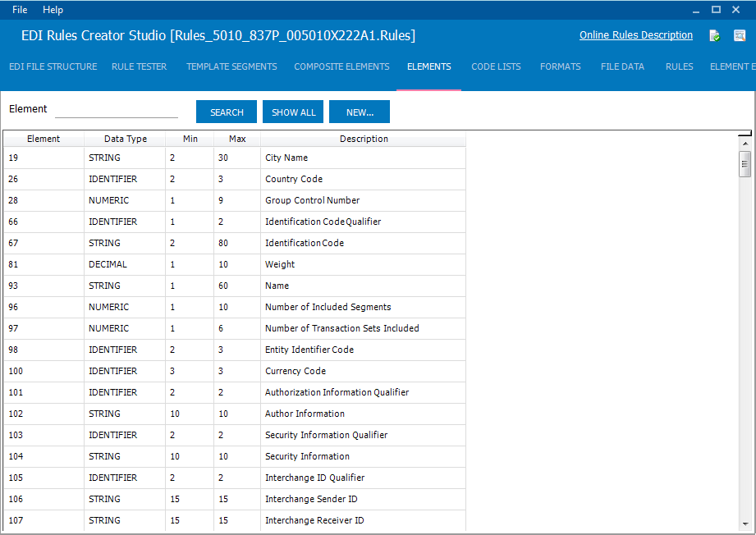Image resolution: width=756 pixels, height=535 pixels.
Task: Click the Max column header
Action: click(237, 139)
